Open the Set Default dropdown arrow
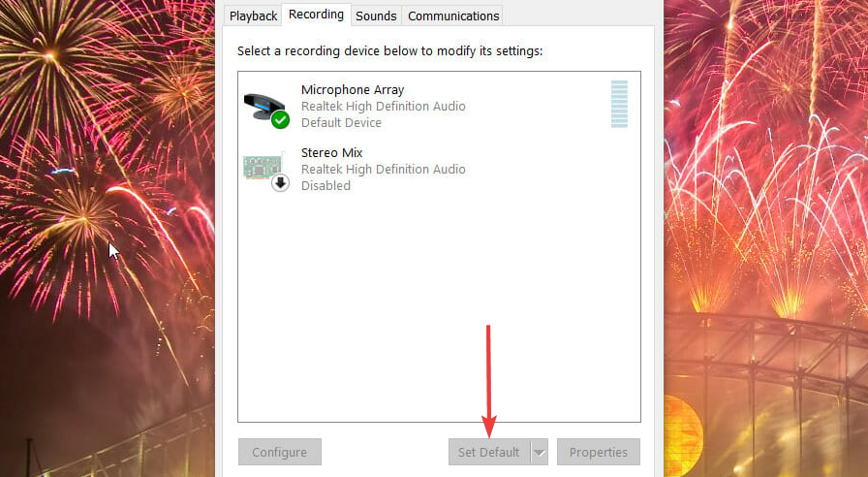Viewport: 868px width, 477px height. point(540,452)
